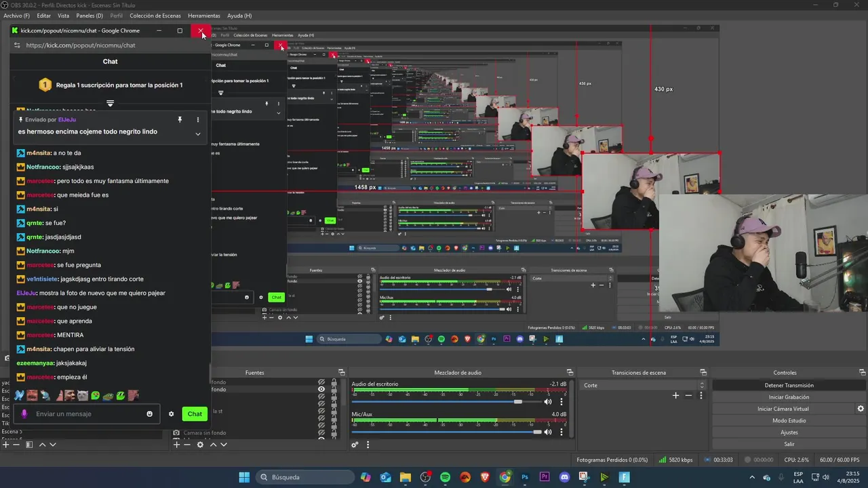Add a scene transition with plus icon
This screenshot has width=868, height=488.
click(x=675, y=395)
